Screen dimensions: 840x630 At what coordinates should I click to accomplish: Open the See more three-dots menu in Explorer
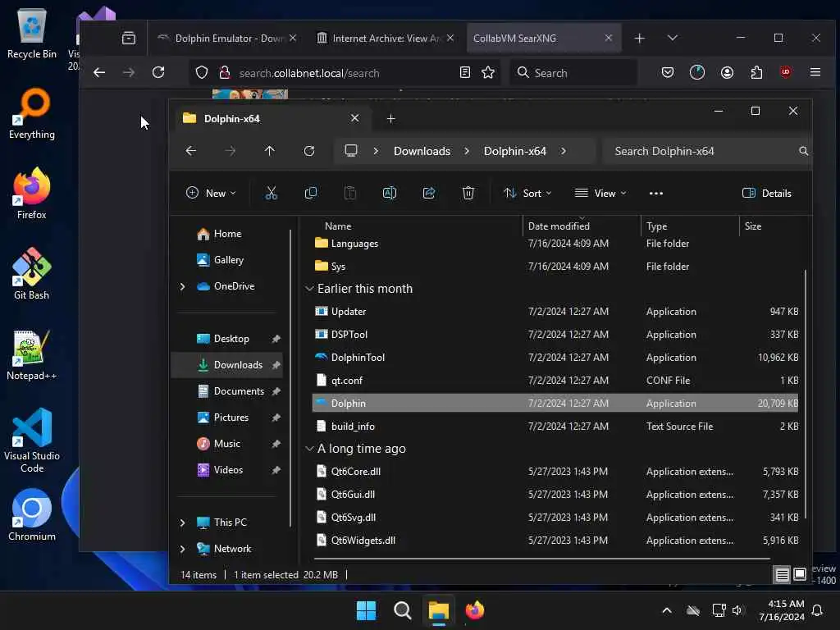(656, 194)
